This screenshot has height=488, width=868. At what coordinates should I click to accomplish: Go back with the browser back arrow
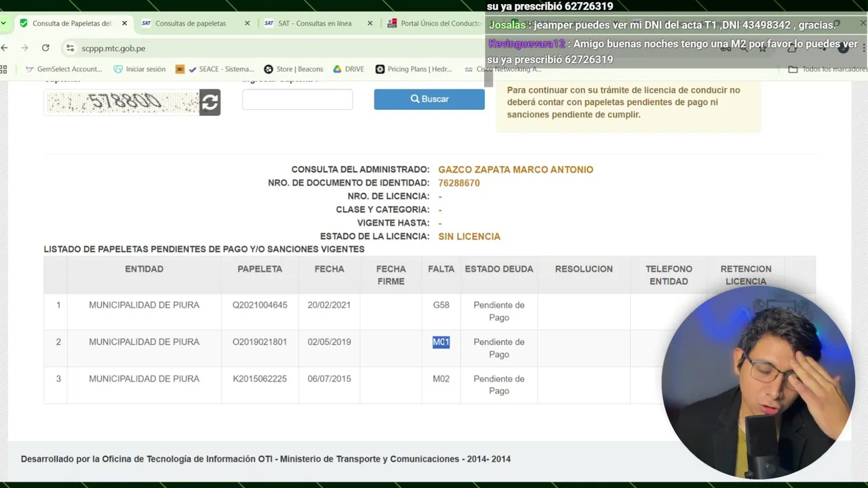[x=5, y=48]
